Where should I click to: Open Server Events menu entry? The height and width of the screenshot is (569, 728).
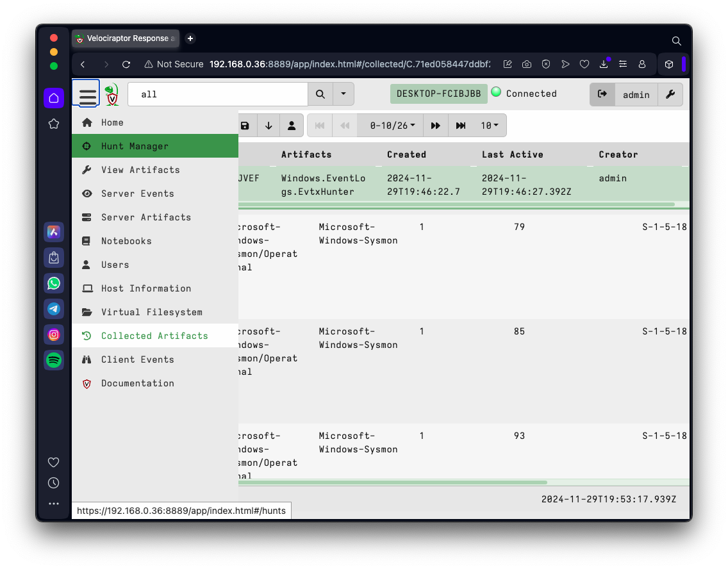tap(155, 194)
